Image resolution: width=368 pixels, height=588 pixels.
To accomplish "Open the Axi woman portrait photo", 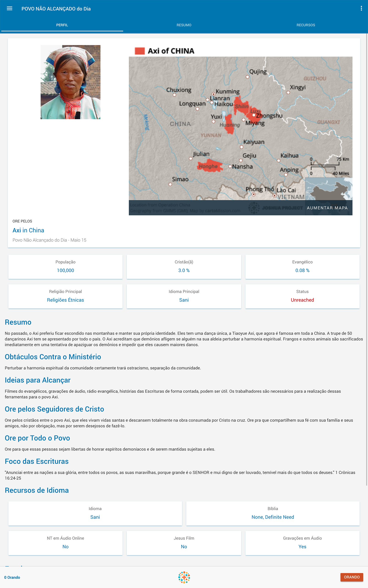I will 70,82.
